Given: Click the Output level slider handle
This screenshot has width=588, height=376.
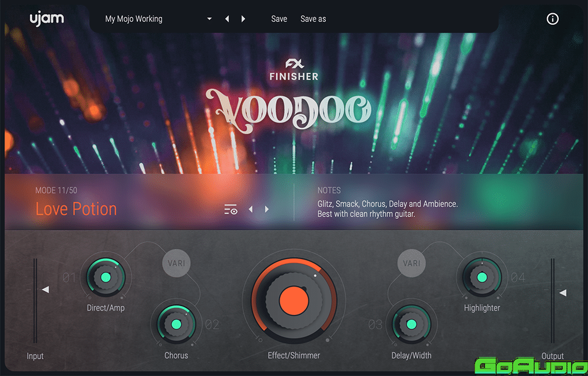Looking at the screenshot, I should (563, 293).
